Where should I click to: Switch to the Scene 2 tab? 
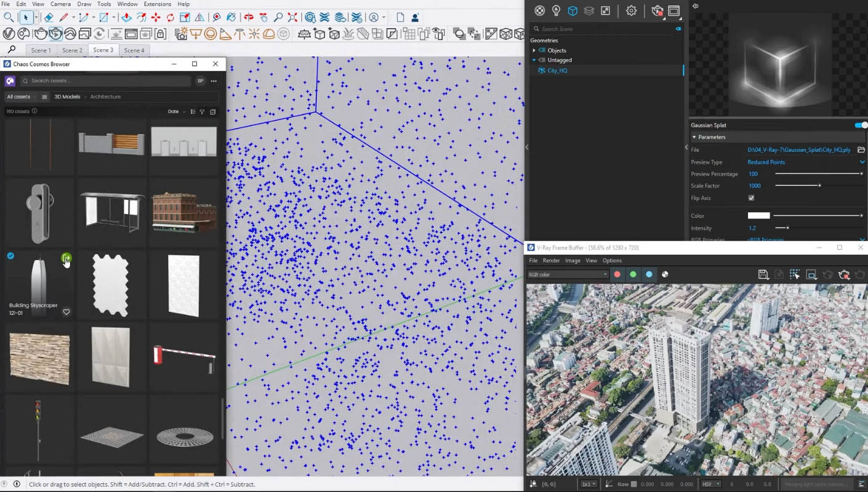[x=73, y=50]
